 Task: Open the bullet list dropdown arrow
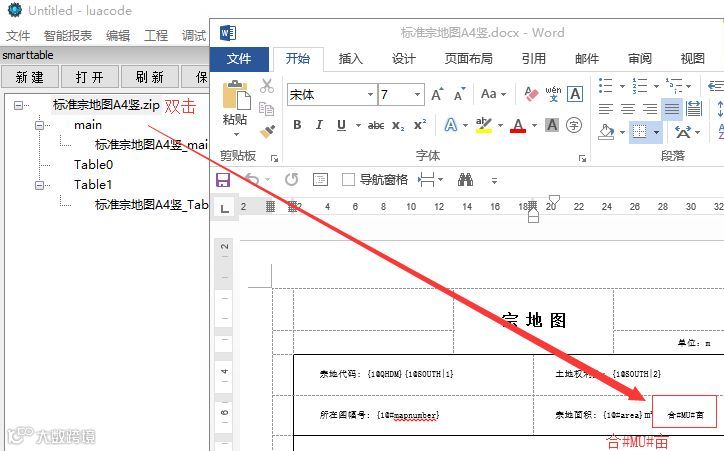pyautogui.click(x=622, y=86)
